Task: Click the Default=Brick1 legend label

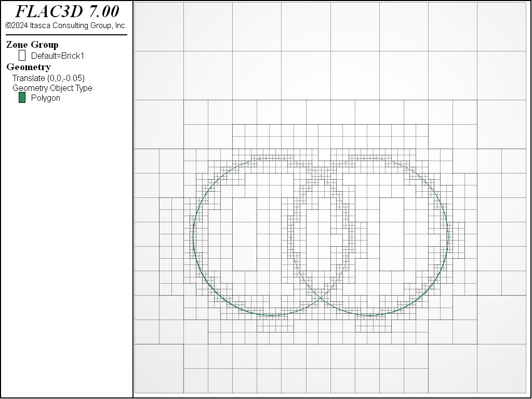Action: click(57, 56)
